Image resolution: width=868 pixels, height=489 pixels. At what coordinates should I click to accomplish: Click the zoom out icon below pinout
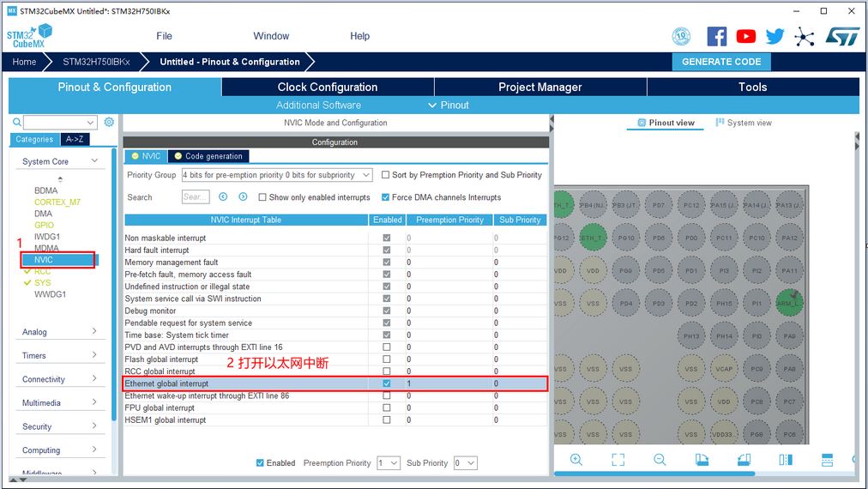pos(660,460)
